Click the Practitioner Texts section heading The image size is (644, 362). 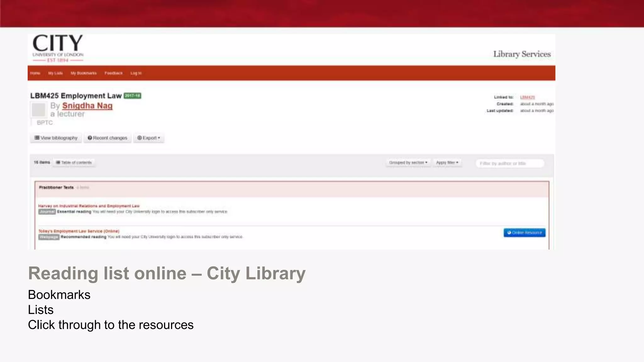(x=56, y=187)
